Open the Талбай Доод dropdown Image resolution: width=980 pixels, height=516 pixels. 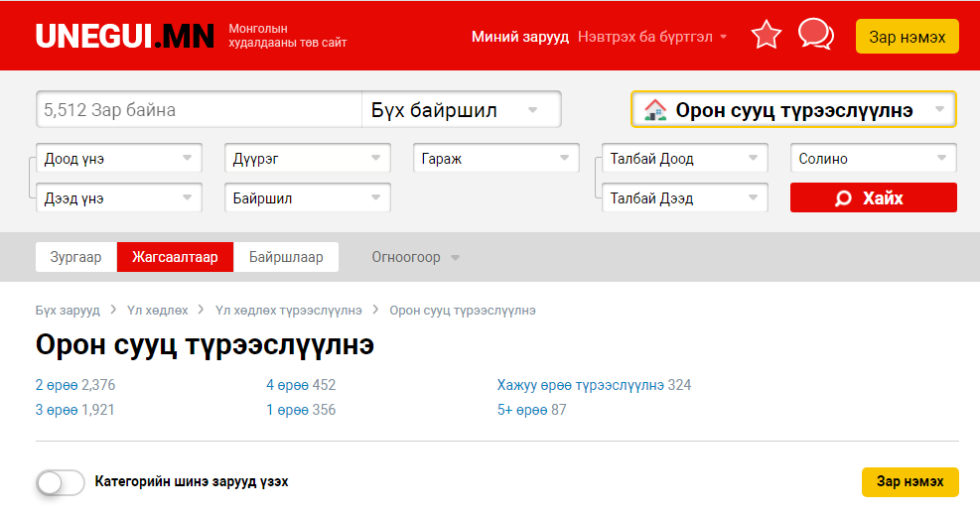684,159
